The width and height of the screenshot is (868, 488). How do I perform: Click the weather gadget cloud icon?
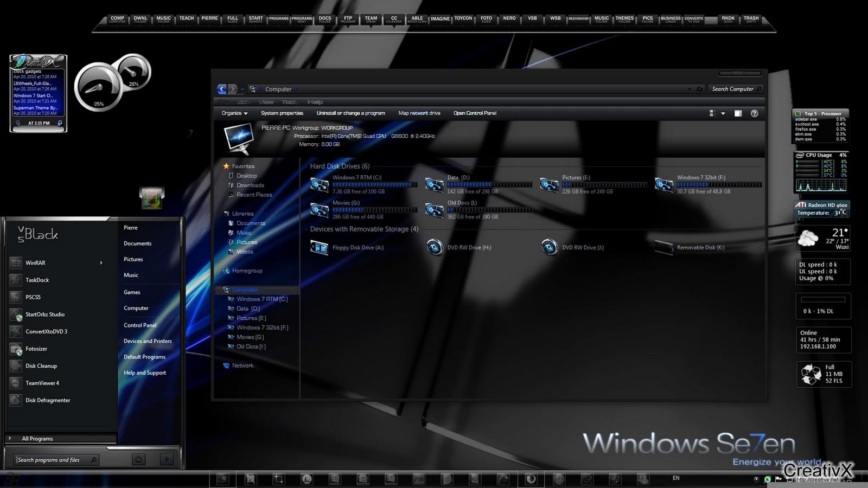coord(808,238)
